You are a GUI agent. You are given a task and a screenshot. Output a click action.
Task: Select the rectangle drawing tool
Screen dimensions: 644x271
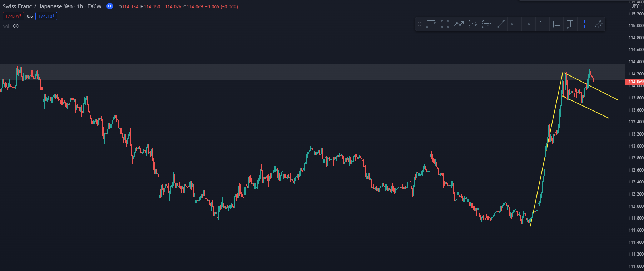point(445,24)
